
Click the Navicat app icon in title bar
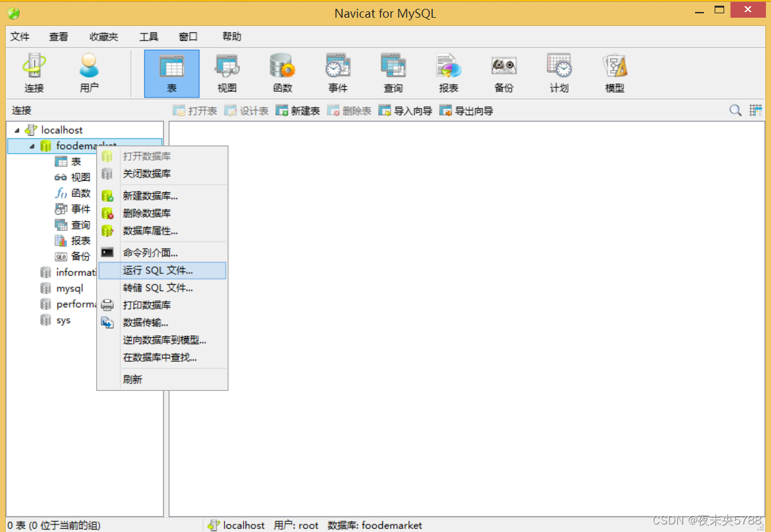click(x=13, y=13)
